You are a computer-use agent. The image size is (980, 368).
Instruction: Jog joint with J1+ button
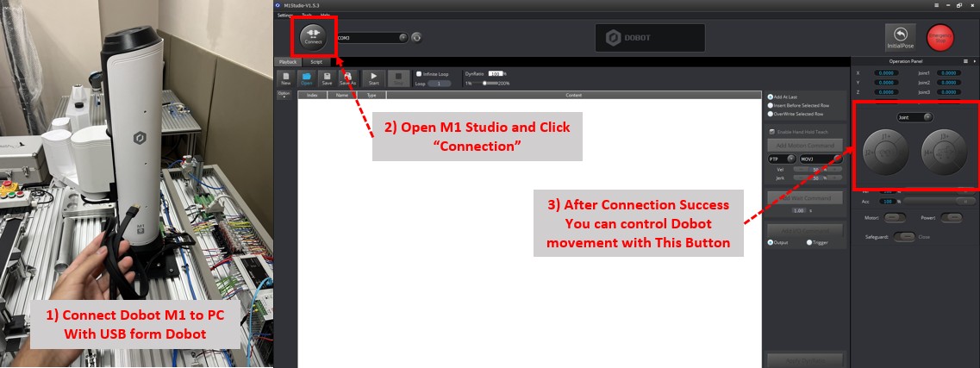tap(885, 135)
